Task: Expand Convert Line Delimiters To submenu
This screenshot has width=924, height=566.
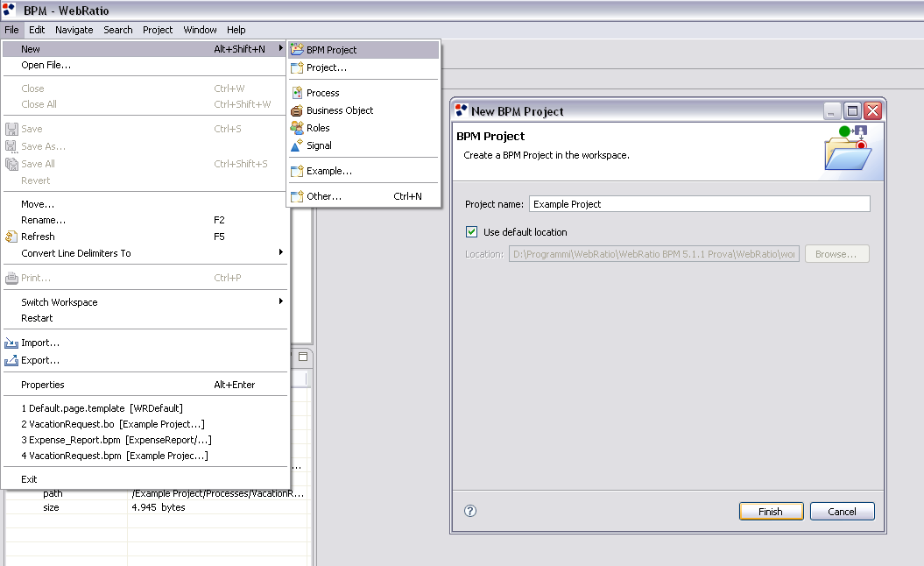Action: (280, 252)
